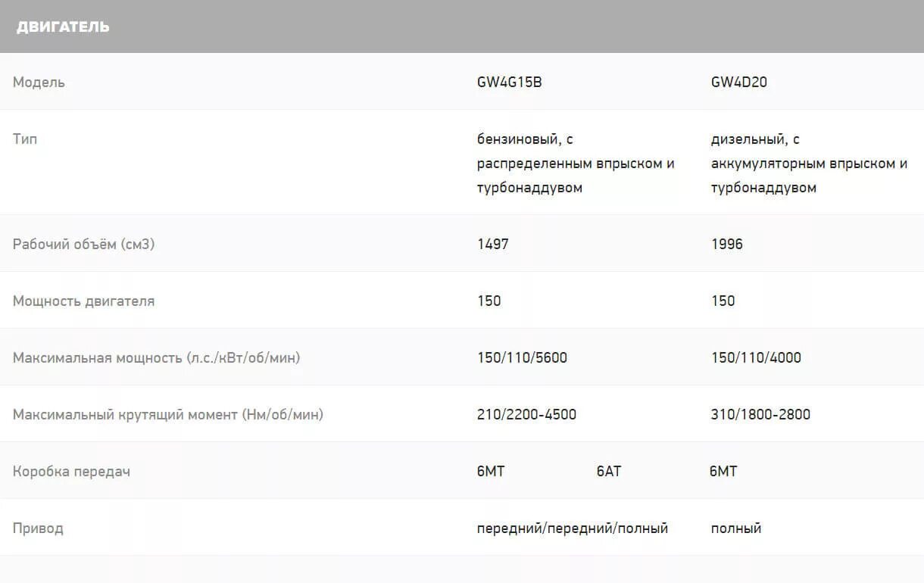Select the Рабочий объём (см3) label

84,245
